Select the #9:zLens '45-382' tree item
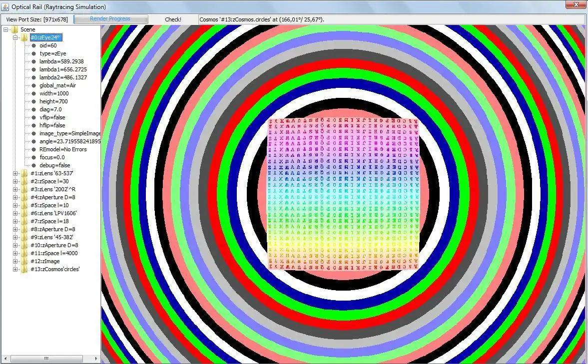Screen dimensions: 588x364 [52, 237]
